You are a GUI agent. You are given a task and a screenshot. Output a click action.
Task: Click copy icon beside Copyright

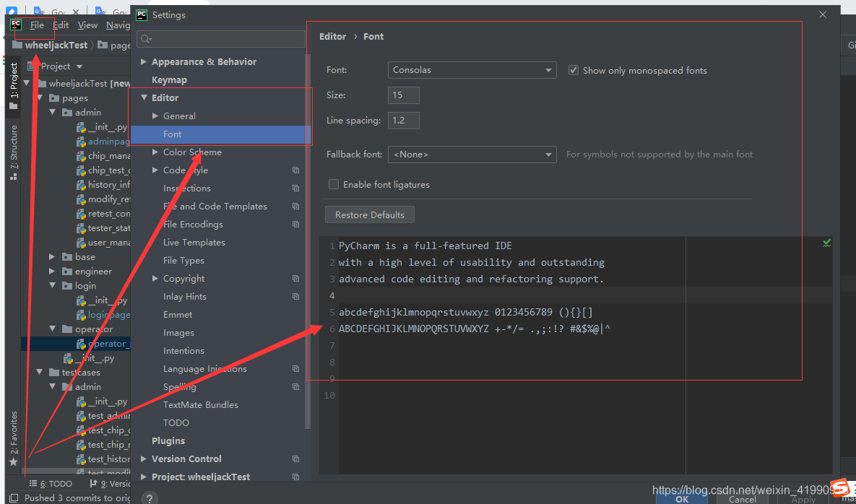(x=295, y=278)
